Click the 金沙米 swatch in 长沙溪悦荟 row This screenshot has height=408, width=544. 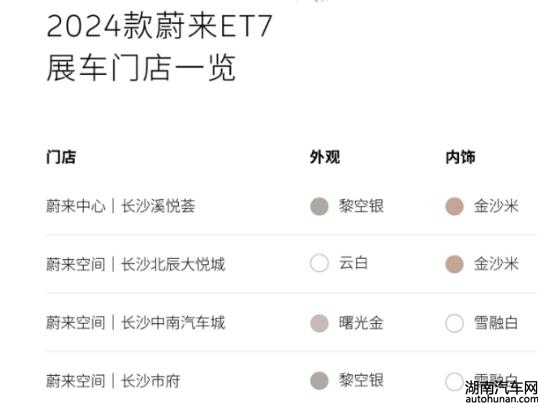[x=454, y=206]
